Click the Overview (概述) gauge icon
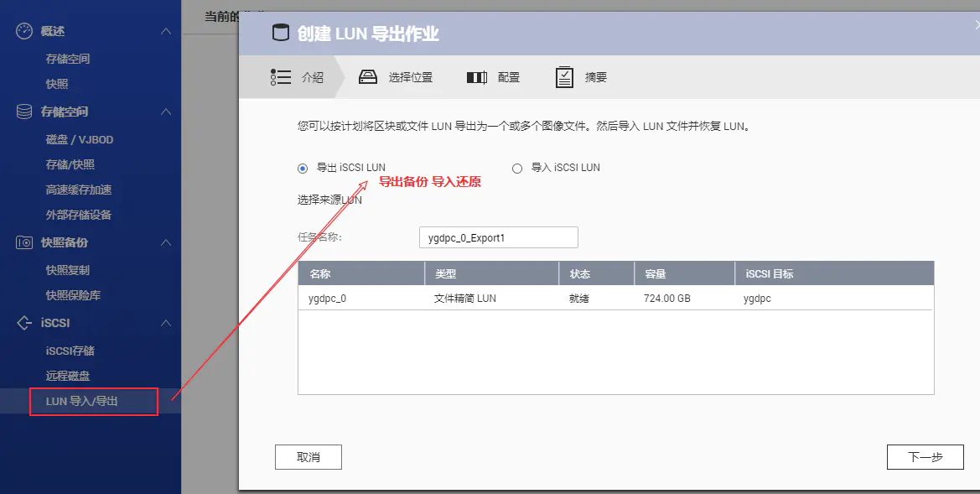Viewport: 980px width, 494px height. [x=24, y=31]
